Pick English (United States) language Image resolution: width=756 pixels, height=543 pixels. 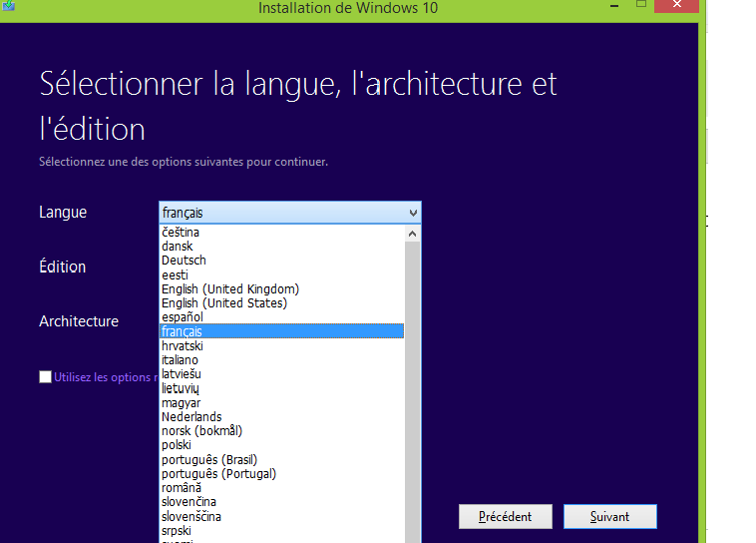(281, 303)
